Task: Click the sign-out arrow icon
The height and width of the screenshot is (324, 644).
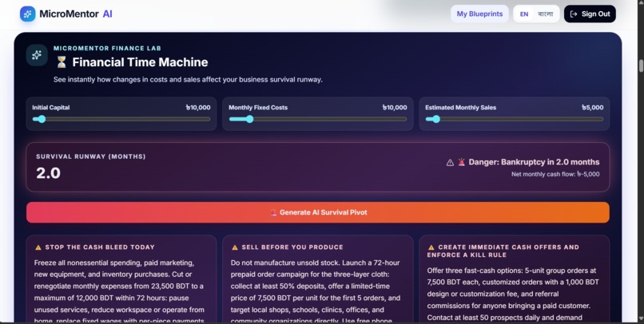Action: coord(574,14)
